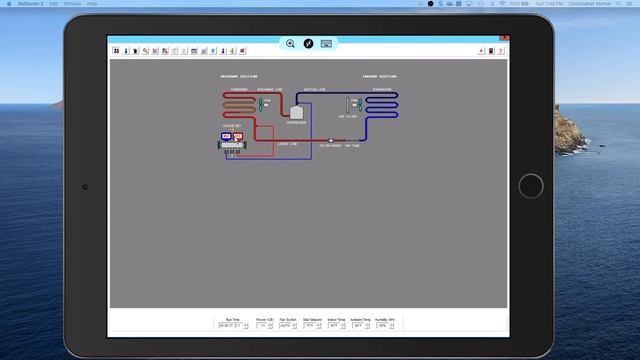Click the DISCHARGE LINE label

[x=269, y=89]
